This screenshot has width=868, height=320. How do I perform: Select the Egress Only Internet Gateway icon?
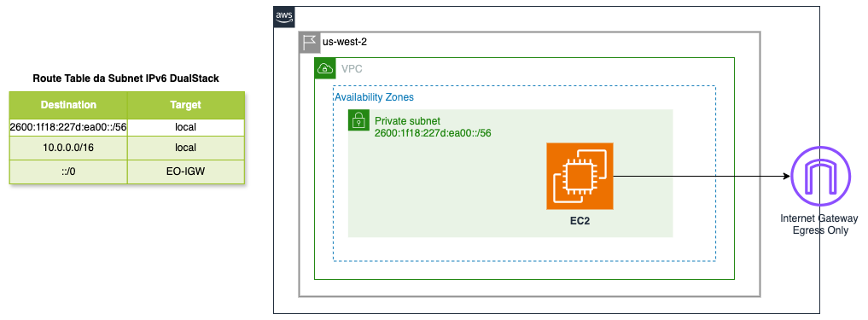pyautogui.click(x=818, y=176)
